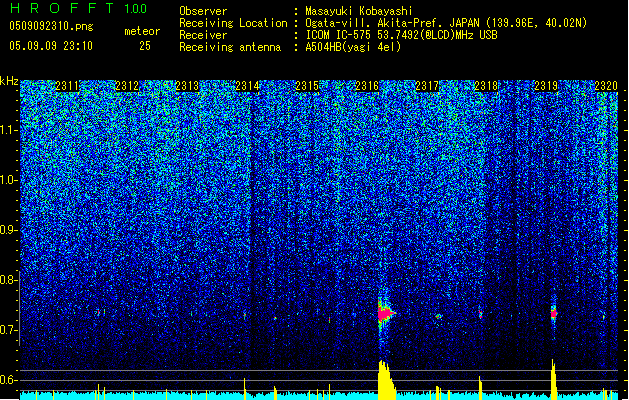Click the HROFFT 1.0.0 title text

79,8
